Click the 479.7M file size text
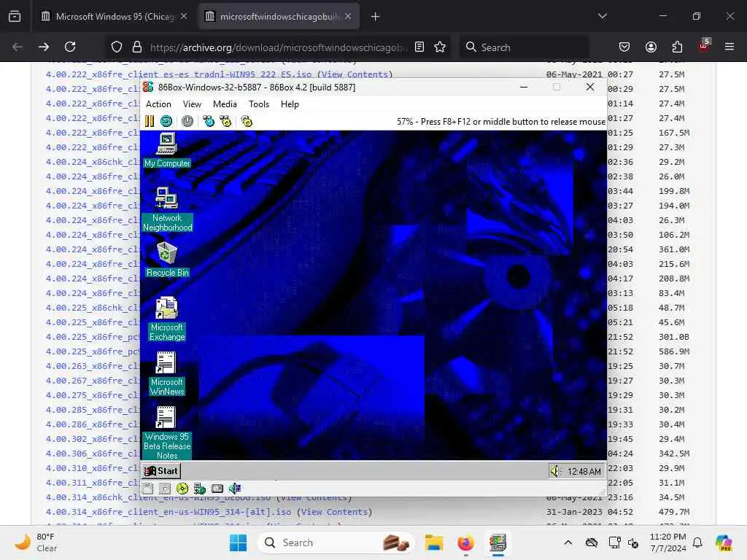The width and height of the screenshot is (747, 560). 674,512
